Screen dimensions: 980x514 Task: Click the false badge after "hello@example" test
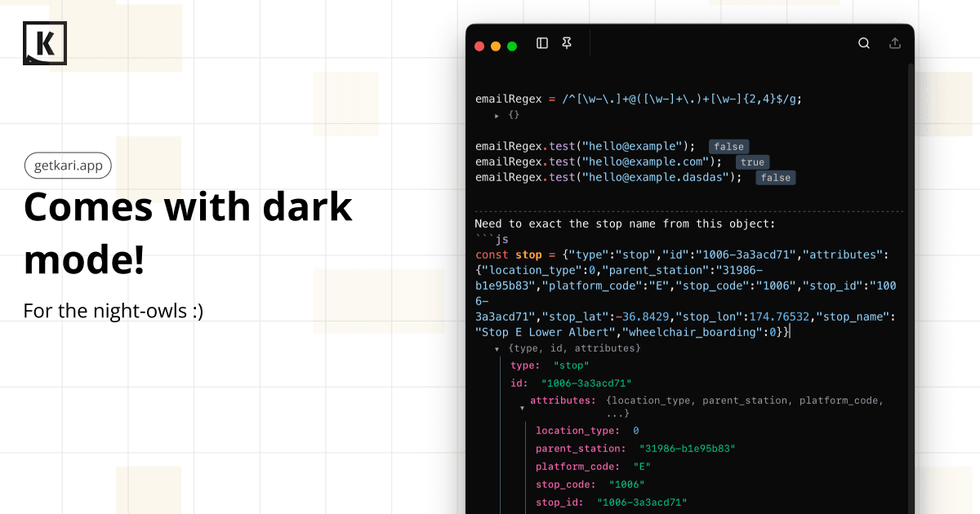728,146
